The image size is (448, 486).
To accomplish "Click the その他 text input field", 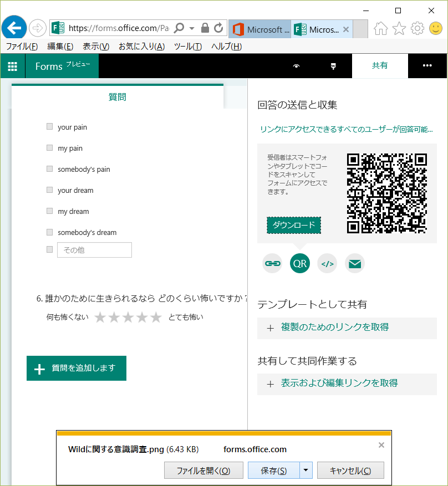I will pos(95,250).
